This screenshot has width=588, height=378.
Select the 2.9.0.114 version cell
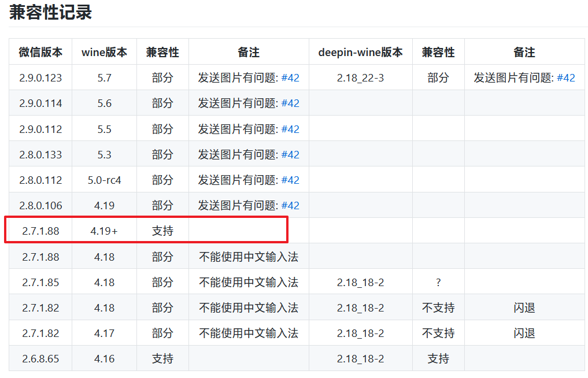point(40,103)
